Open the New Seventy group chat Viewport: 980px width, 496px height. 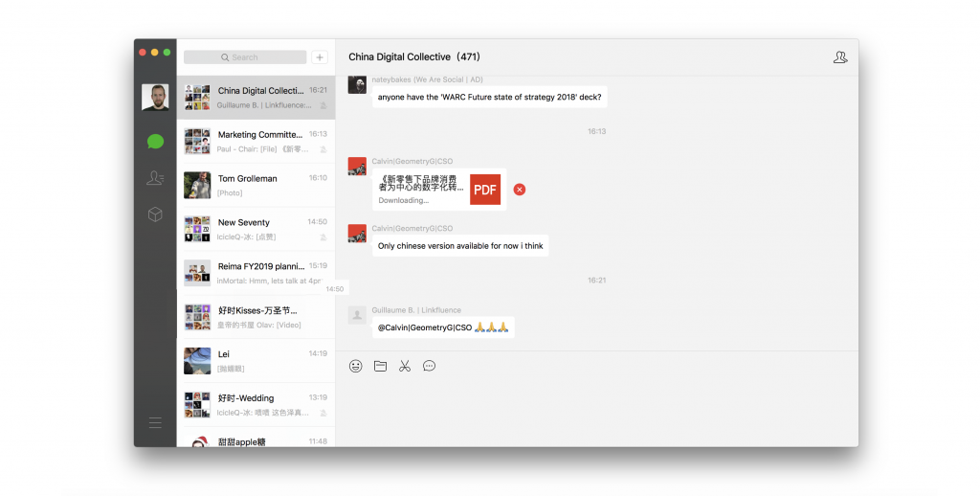[256, 229]
